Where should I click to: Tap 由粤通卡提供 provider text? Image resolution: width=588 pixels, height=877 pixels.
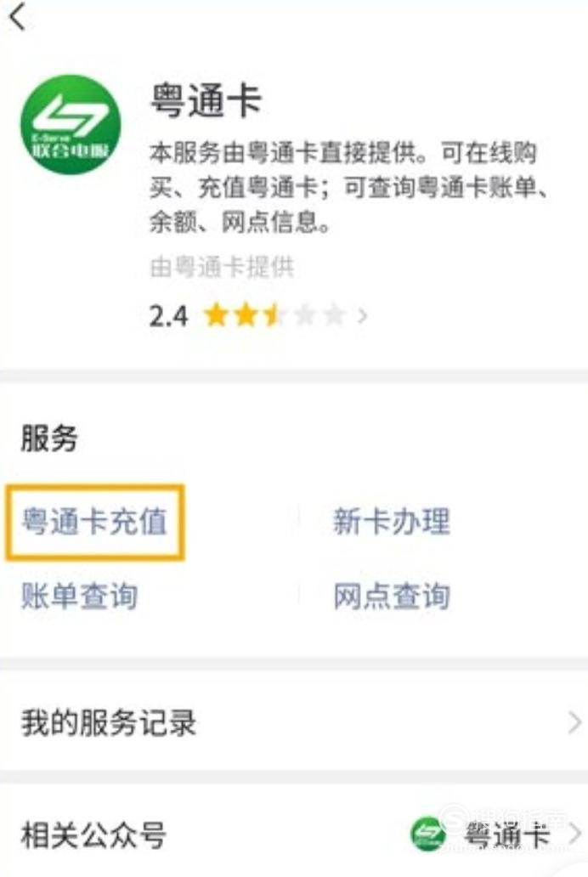pyautogui.click(x=222, y=268)
